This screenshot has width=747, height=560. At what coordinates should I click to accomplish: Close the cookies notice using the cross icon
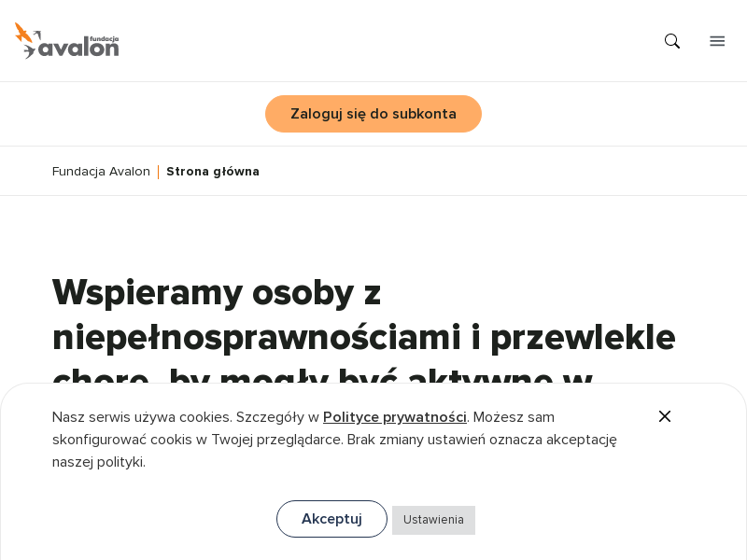click(665, 416)
